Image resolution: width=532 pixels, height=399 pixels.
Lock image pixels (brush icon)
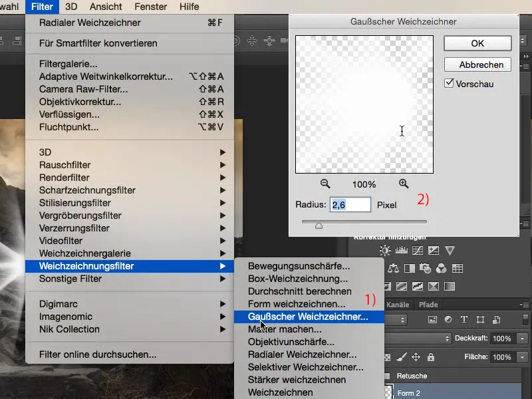pyautogui.click(x=402, y=357)
